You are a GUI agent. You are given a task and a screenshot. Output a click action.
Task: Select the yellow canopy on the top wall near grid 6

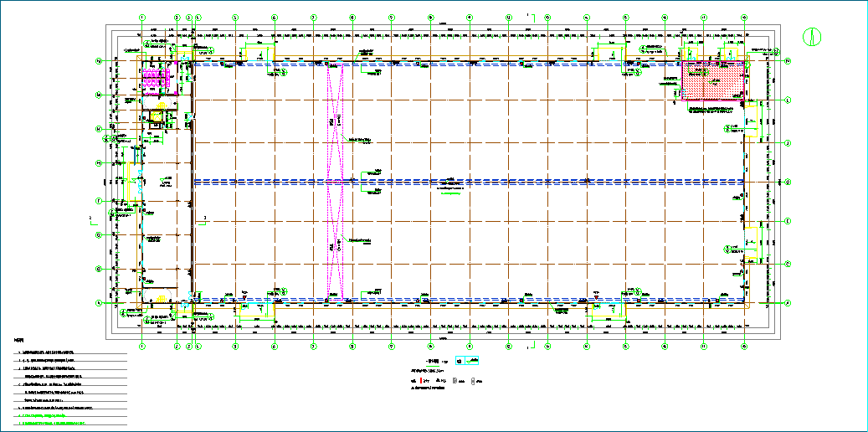click(260, 54)
